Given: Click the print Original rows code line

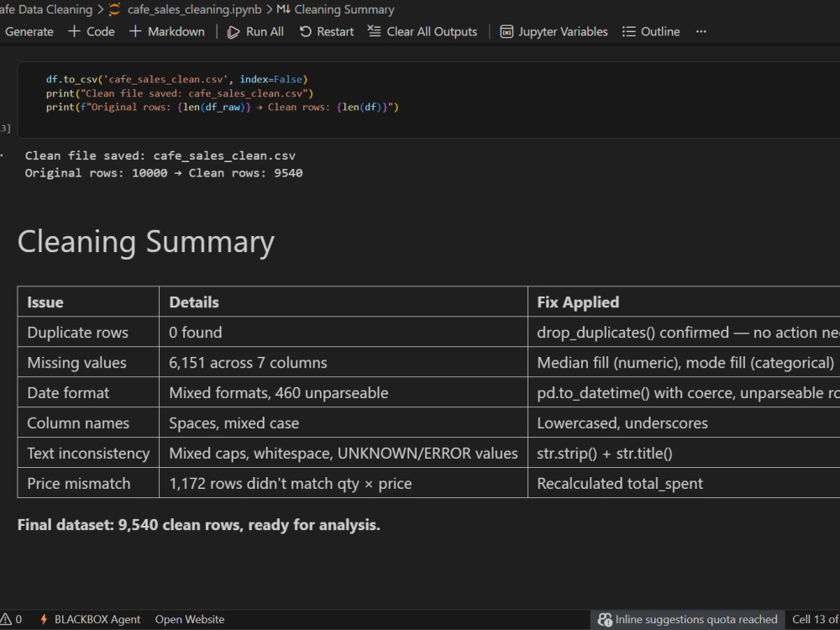Looking at the screenshot, I should [223, 108].
